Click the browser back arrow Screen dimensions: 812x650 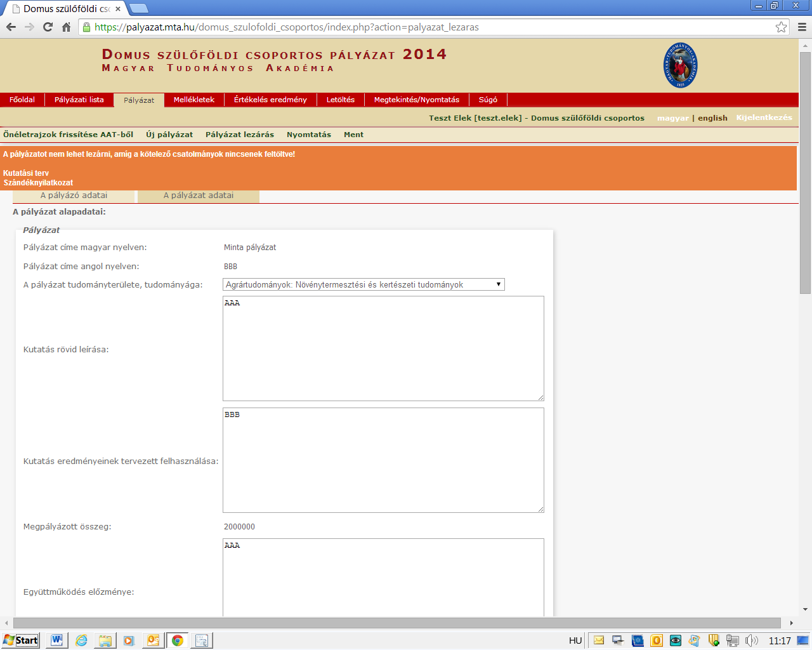click(11, 27)
